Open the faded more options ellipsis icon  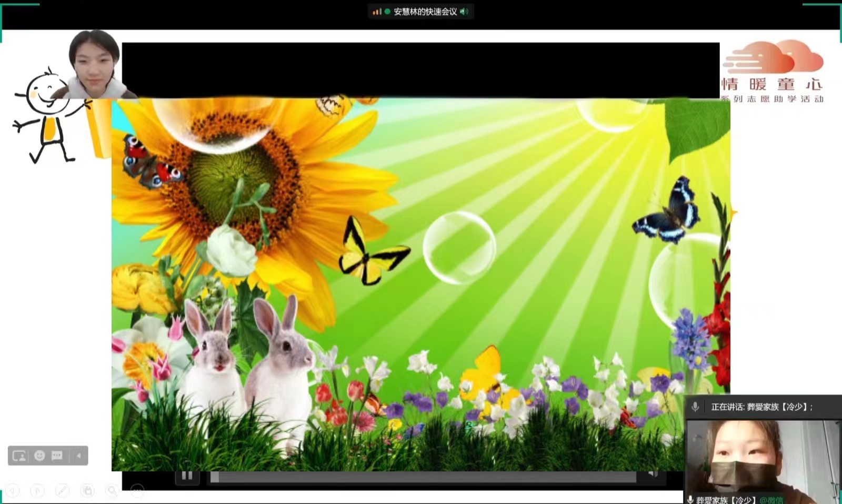(x=137, y=491)
